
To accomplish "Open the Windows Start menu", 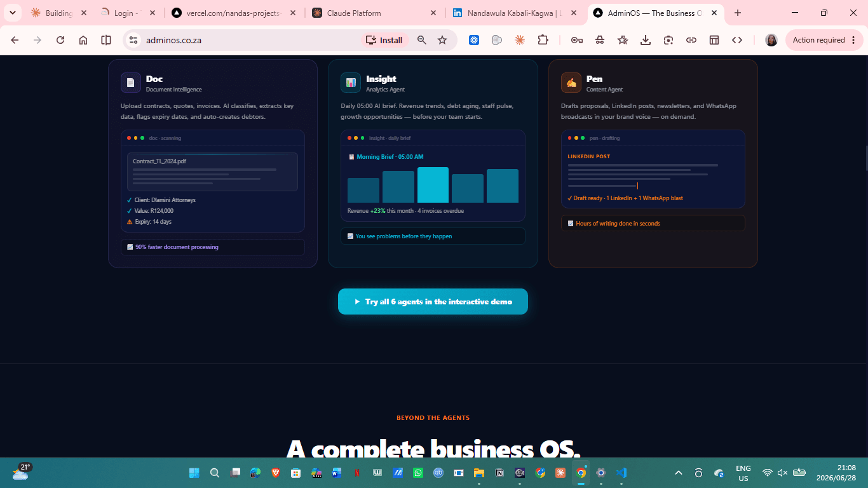I will click(x=194, y=473).
